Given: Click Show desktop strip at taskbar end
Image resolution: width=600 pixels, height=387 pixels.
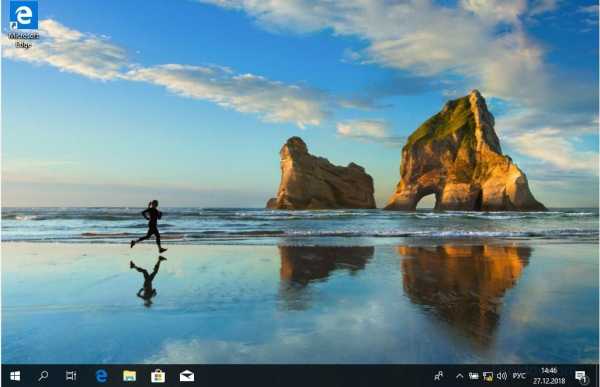Looking at the screenshot, I should [x=597, y=376].
